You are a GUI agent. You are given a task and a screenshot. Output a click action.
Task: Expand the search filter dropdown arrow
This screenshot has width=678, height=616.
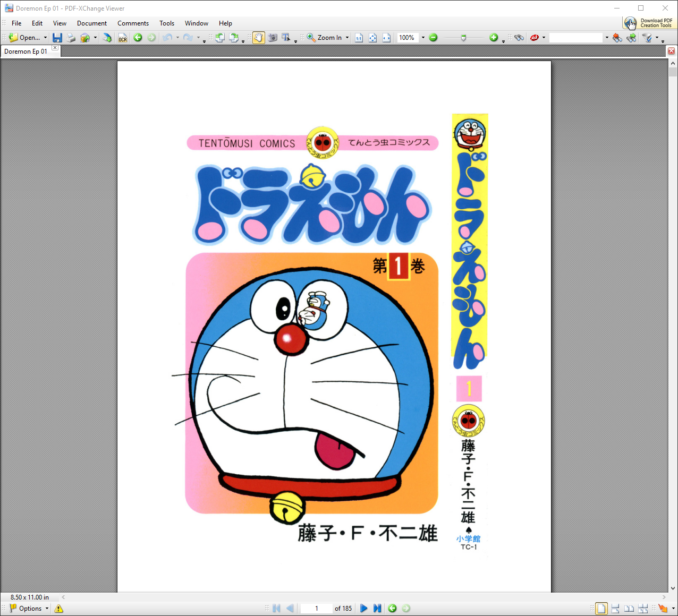tap(657, 38)
